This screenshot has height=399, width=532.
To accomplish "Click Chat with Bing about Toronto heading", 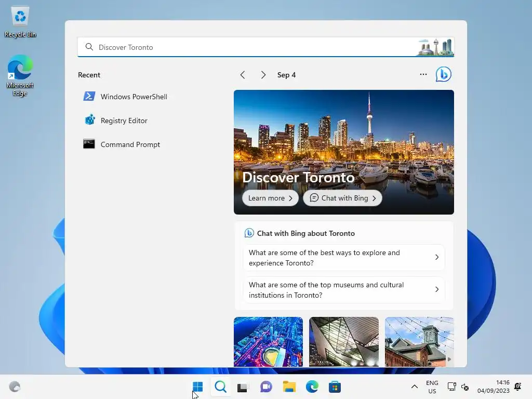I will click(x=305, y=233).
